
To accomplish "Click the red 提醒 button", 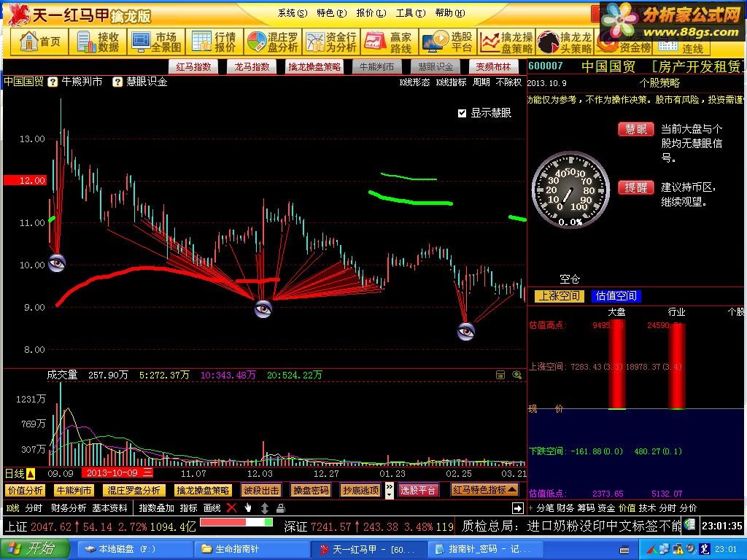I will (635, 187).
